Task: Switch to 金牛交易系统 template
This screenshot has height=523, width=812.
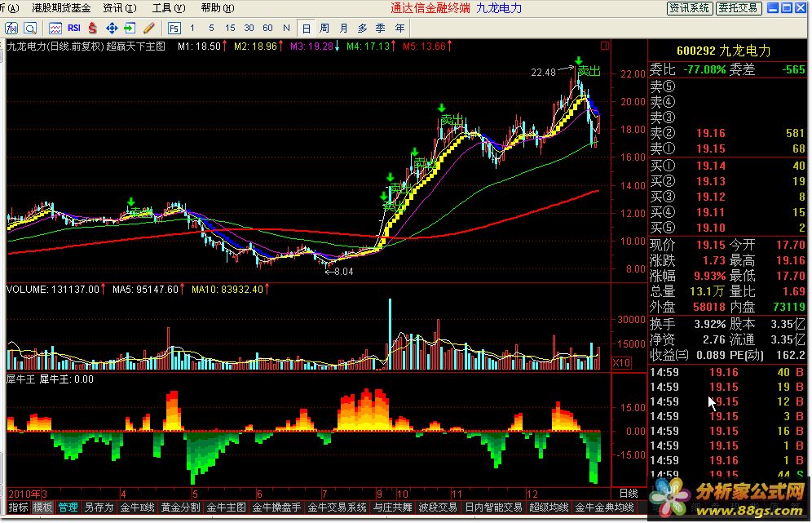Action: (338, 507)
